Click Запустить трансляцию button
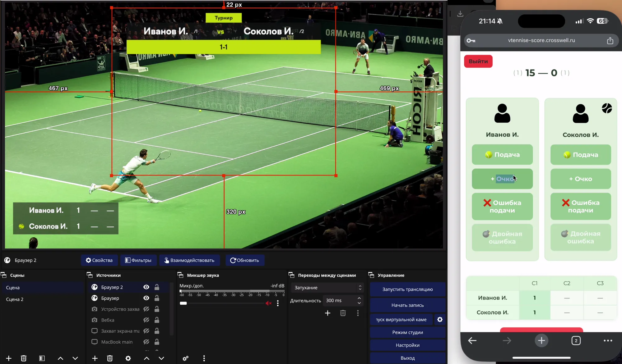Screen dimensions: 622x364 pos(407,289)
